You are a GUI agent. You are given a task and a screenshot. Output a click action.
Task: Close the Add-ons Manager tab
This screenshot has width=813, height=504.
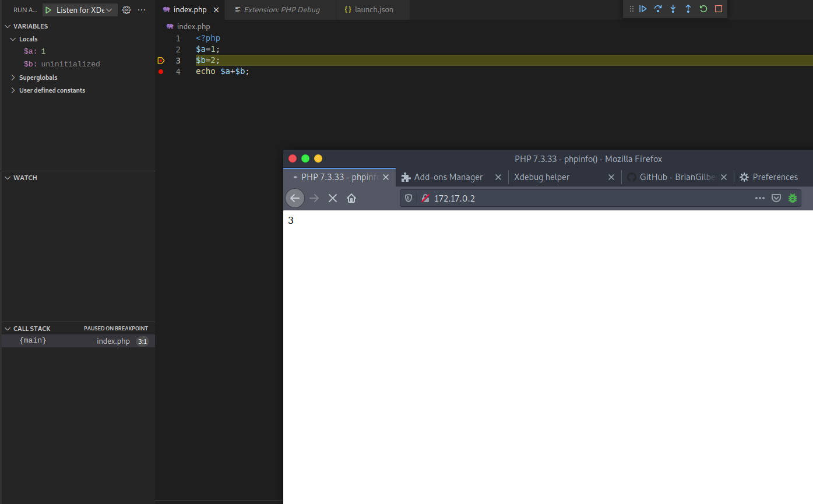coord(498,177)
